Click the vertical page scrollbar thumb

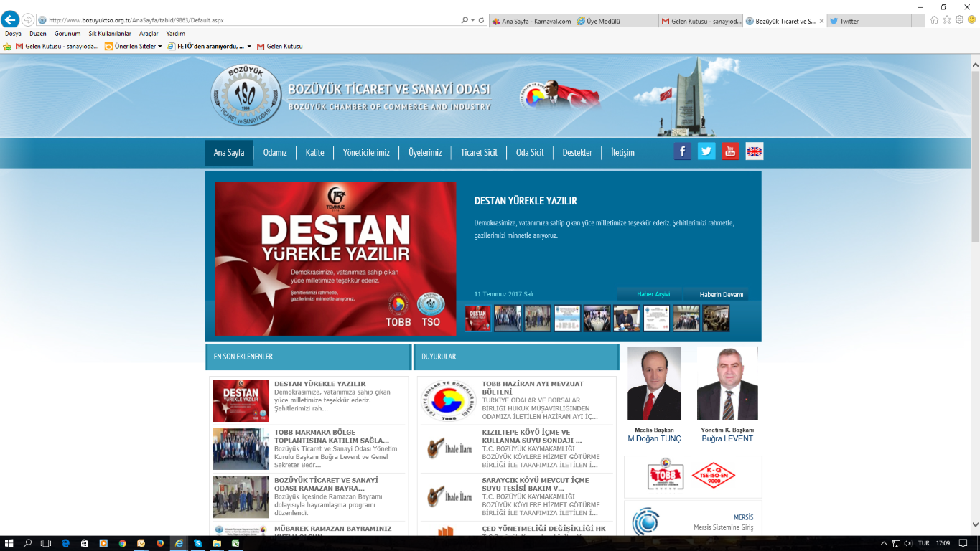point(975,155)
